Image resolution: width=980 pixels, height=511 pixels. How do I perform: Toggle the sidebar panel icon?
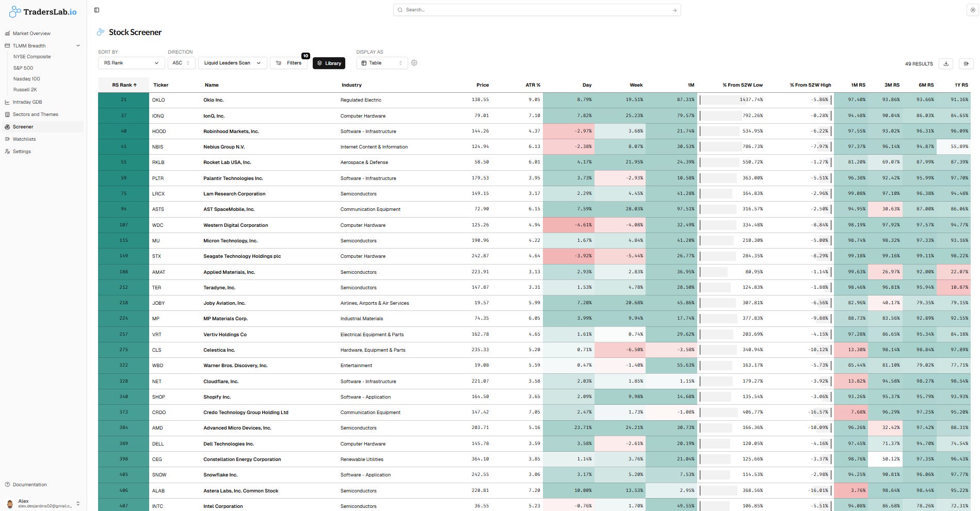pyautogui.click(x=97, y=10)
